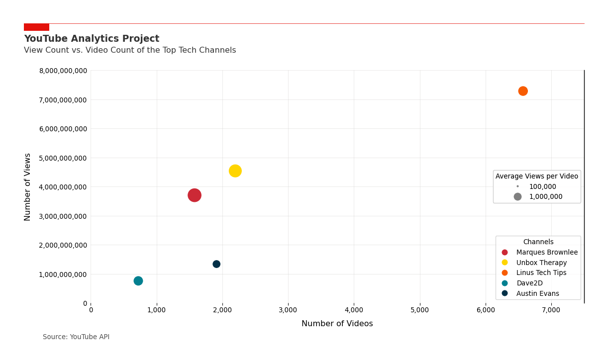Click the red accent bar above the title
Image resolution: width=608 pixels, height=364 pixels.
(36, 27)
